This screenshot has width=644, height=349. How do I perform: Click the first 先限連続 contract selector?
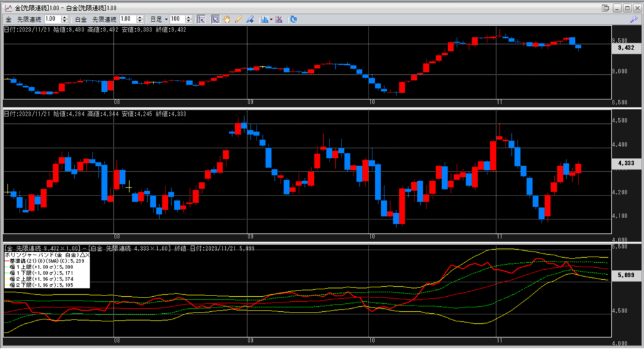29,19
